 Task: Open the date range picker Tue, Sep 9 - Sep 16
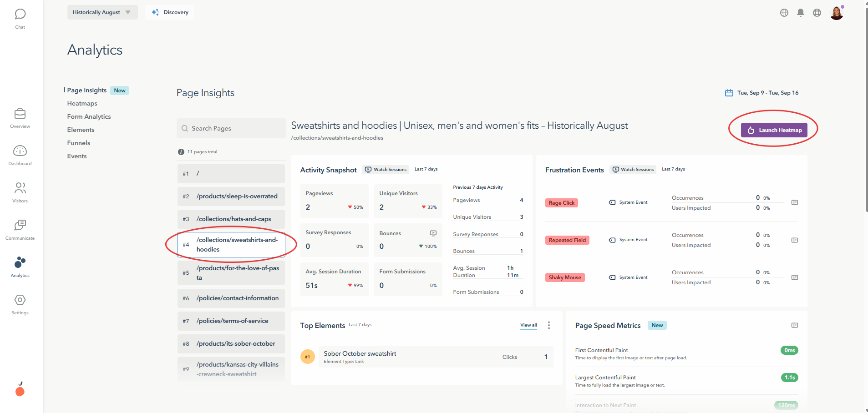[x=762, y=93]
